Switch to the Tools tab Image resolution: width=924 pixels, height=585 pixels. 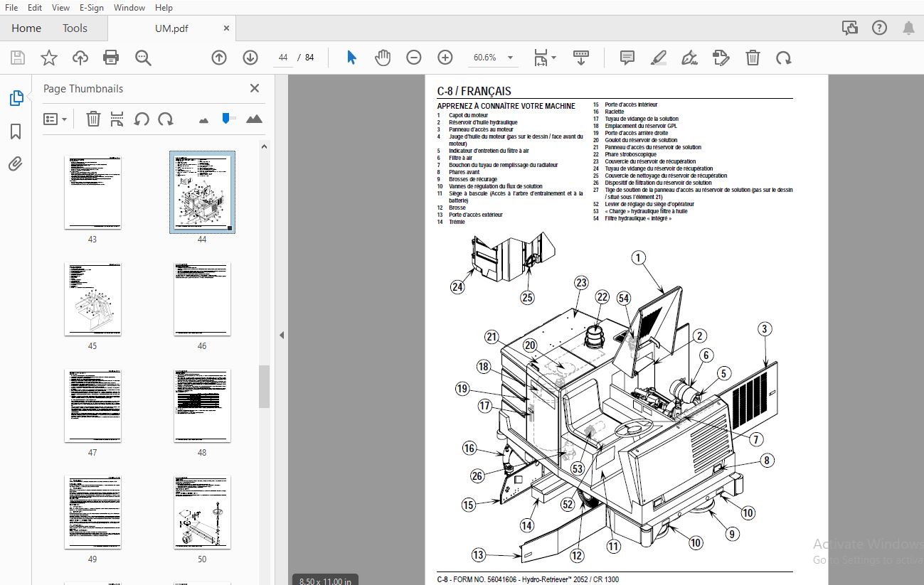(x=75, y=28)
